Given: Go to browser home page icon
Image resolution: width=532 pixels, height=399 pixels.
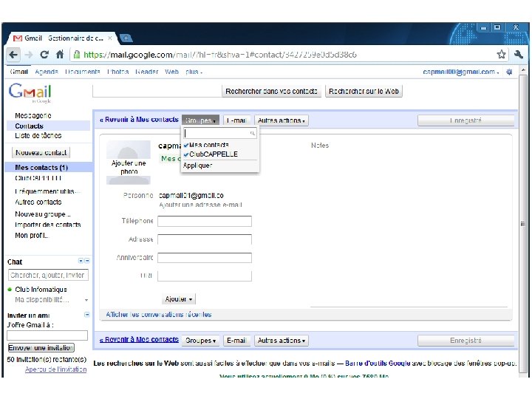Looking at the screenshot, I should point(60,54).
